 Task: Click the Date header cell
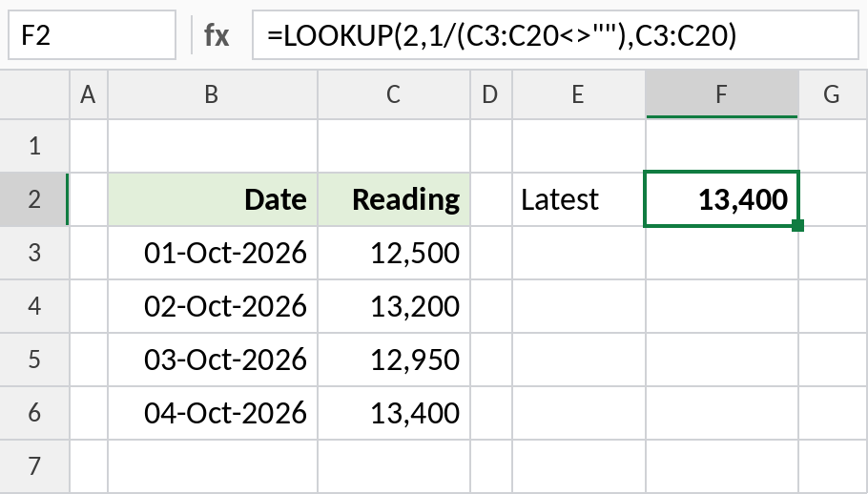[x=213, y=199]
